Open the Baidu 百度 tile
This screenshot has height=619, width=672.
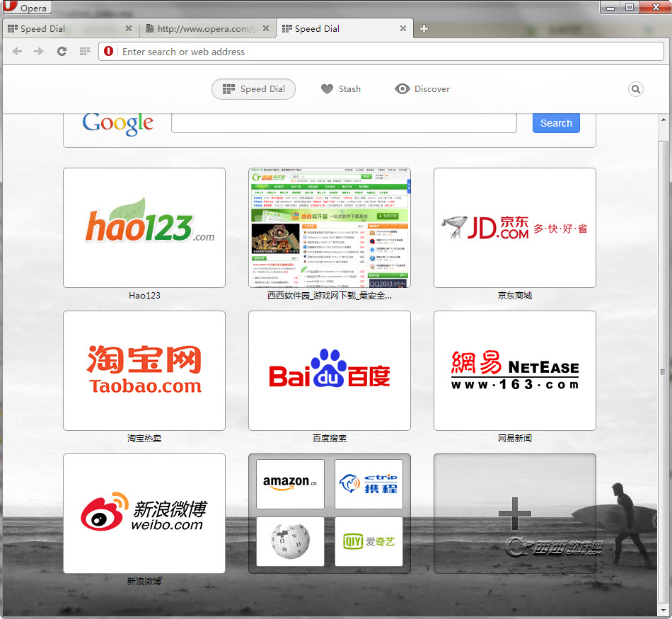point(330,371)
